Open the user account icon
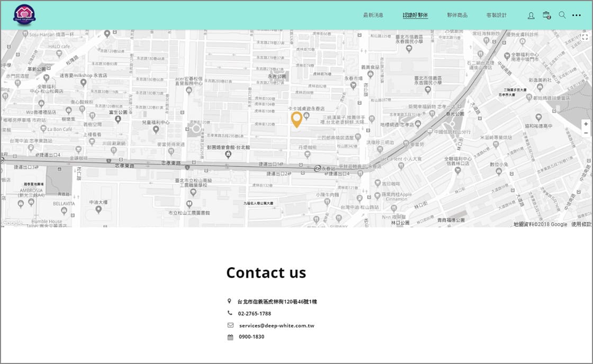 coord(531,15)
